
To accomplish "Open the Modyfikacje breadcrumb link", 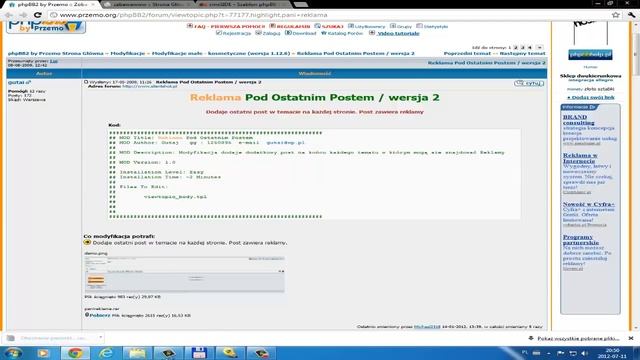I will click(128, 53).
